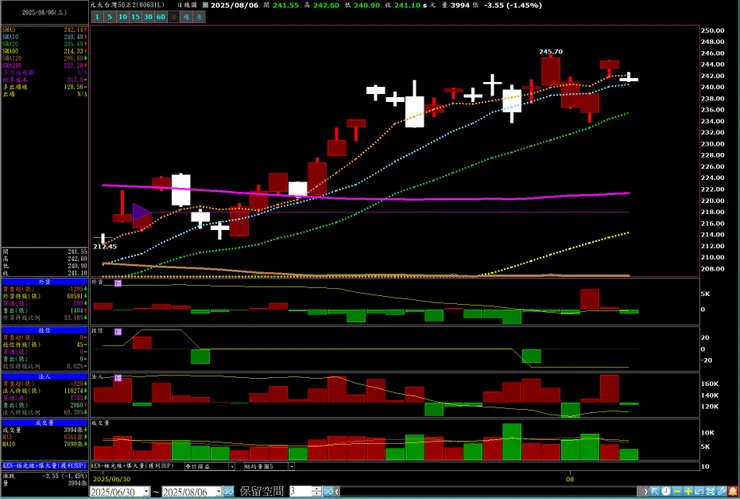Select the 外資 panel header
Screen dimensions: 740x499
point(44,282)
